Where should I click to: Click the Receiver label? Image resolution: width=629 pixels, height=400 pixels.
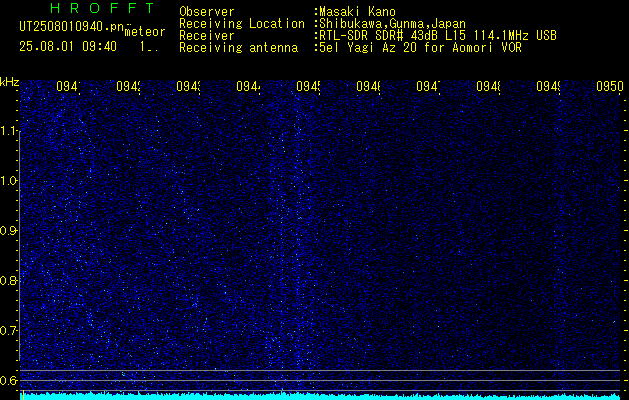pyautogui.click(x=207, y=36)
